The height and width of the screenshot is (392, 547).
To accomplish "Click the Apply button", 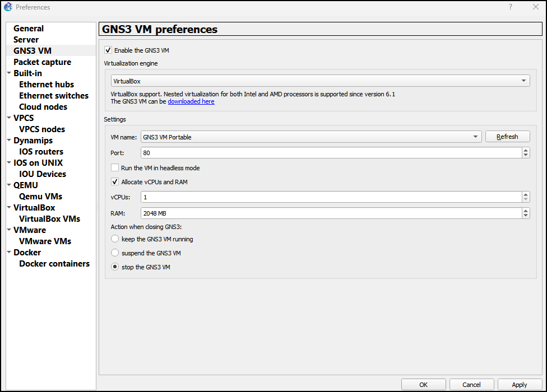I will click(x=520, y=384).
